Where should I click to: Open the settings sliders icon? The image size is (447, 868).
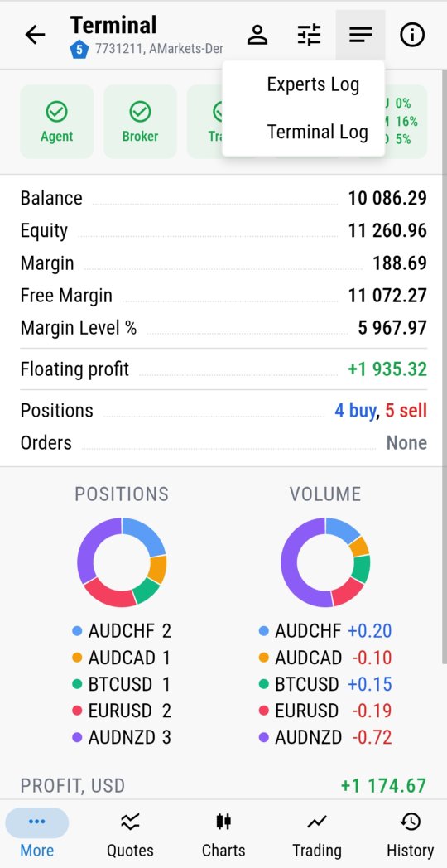(x=309, y=35)
